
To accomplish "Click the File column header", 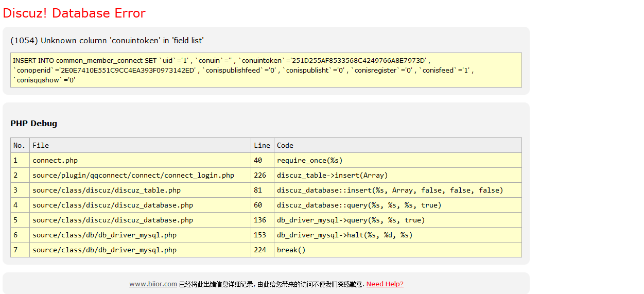I will (x=41, y=145).
